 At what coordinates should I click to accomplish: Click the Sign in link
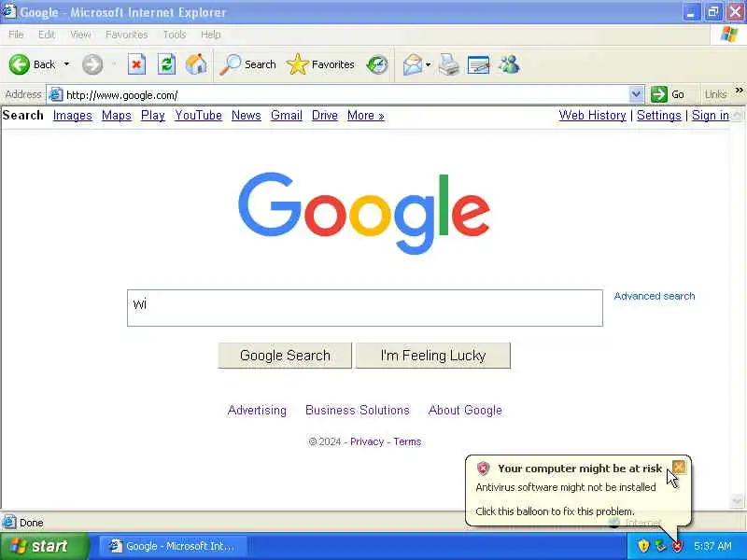[x=711, y=115]
